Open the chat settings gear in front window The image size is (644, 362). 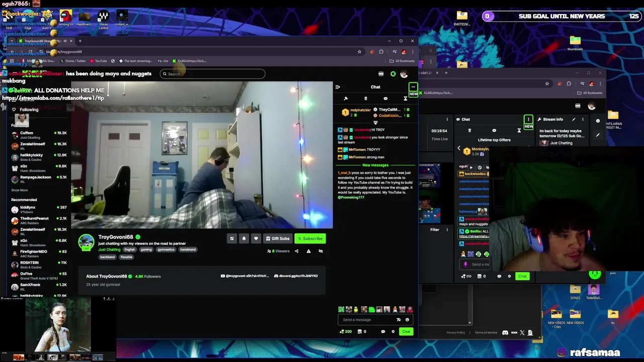[393, 331]
